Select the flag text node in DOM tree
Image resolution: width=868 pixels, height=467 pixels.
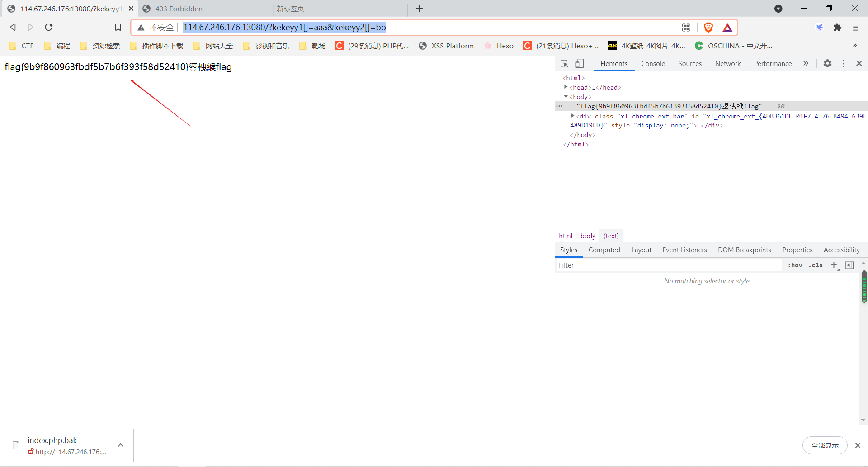(x=669, y=106)
